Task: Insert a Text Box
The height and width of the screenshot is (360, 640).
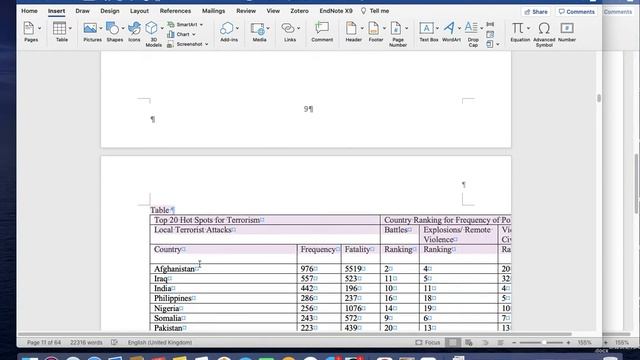Action: tap(426, 29)
